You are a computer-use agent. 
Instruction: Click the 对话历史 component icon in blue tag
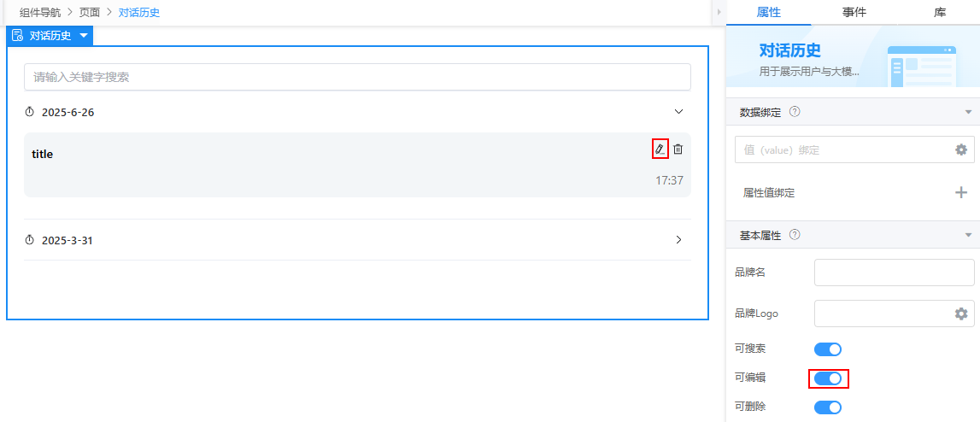pos(17,36)
